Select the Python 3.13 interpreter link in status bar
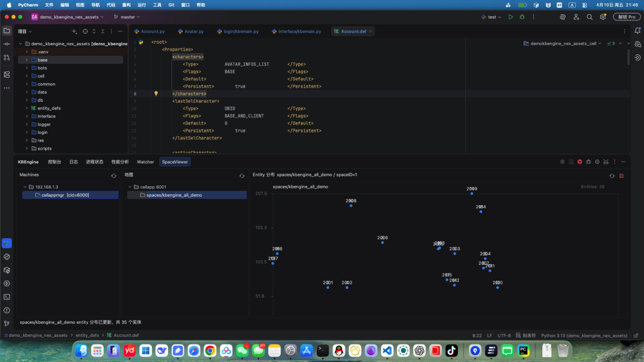The image size is (644, 362). [584, 335]
